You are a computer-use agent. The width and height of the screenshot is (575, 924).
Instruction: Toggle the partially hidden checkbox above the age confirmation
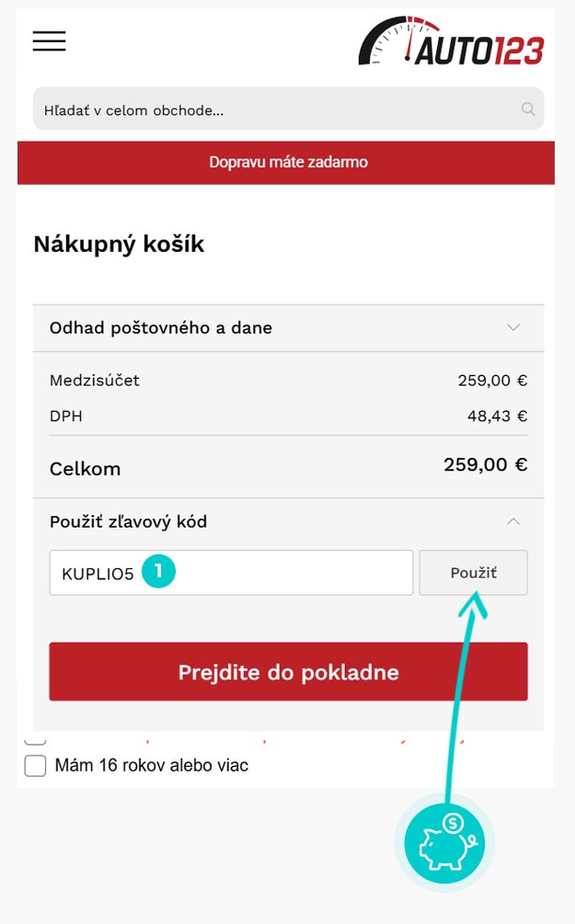35,738
